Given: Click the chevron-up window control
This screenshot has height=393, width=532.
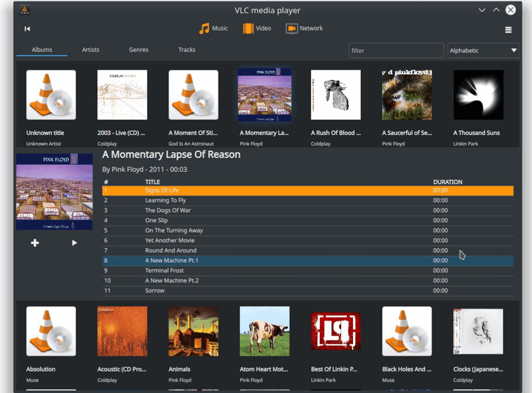Looking at the screenshot, I should pos(495,10).
